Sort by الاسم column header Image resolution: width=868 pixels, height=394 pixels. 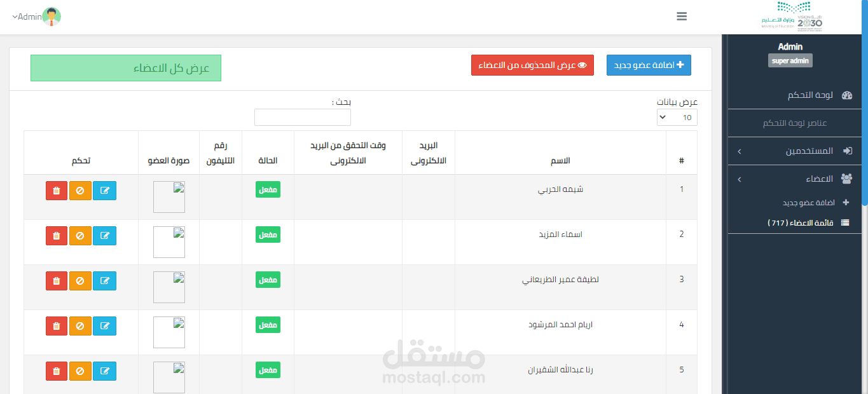560,153
